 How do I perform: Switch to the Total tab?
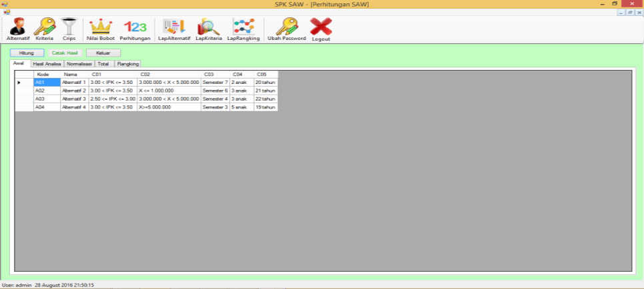pyautogui.click(x=104, y=64)
